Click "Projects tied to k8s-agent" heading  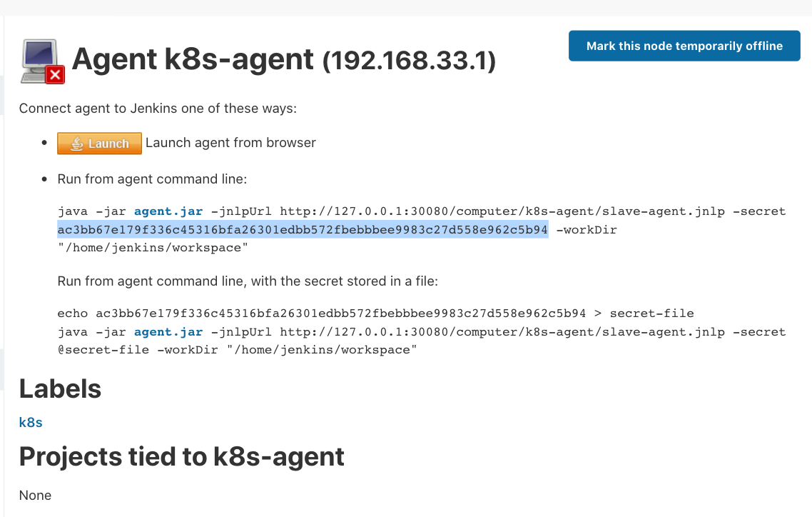(182, 456)
